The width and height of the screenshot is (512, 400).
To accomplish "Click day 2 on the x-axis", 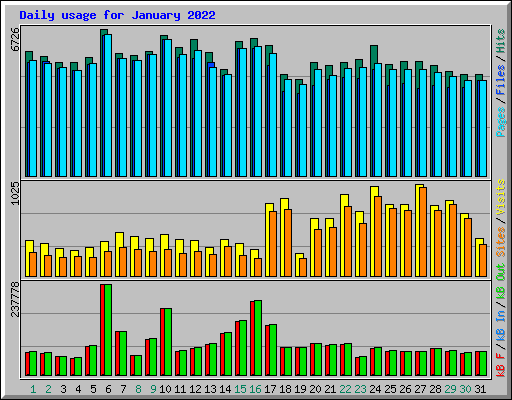I will (48, 389).
